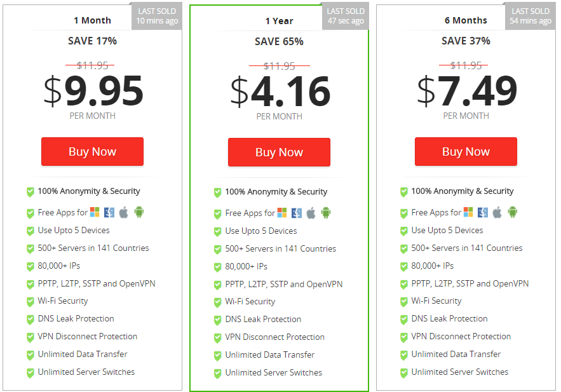The image size is (561, 392).
Task: Click the Android icon in the 6 Months plan
Action: pyautogui.click(x=512, y=212)
